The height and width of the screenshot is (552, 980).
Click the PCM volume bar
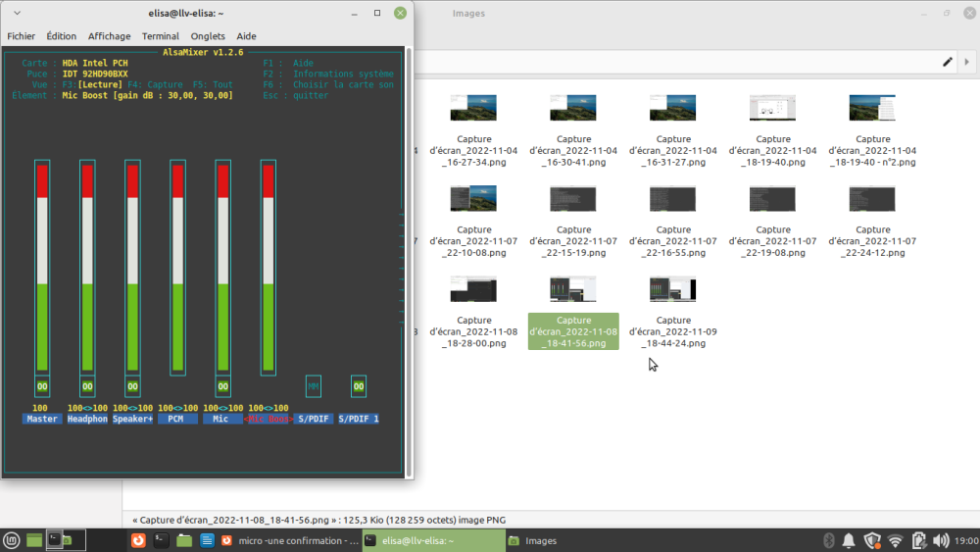[177, 267]
